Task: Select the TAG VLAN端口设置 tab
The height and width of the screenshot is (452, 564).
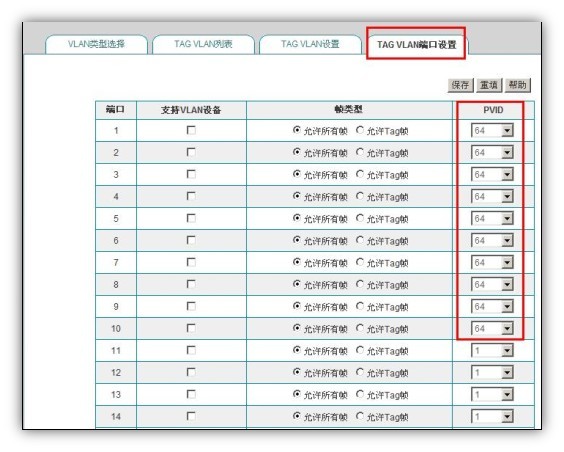Action: (416, 44)
